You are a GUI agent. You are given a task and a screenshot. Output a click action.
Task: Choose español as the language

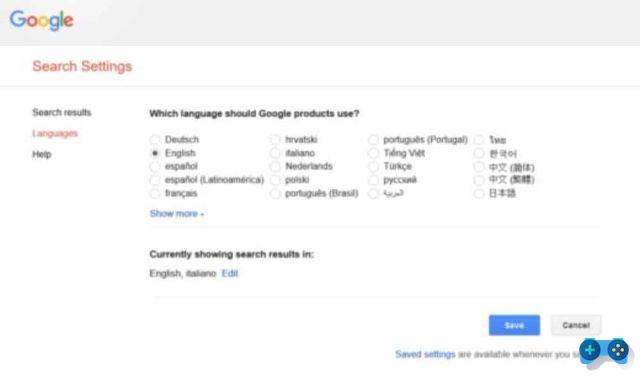pos(155,167)
